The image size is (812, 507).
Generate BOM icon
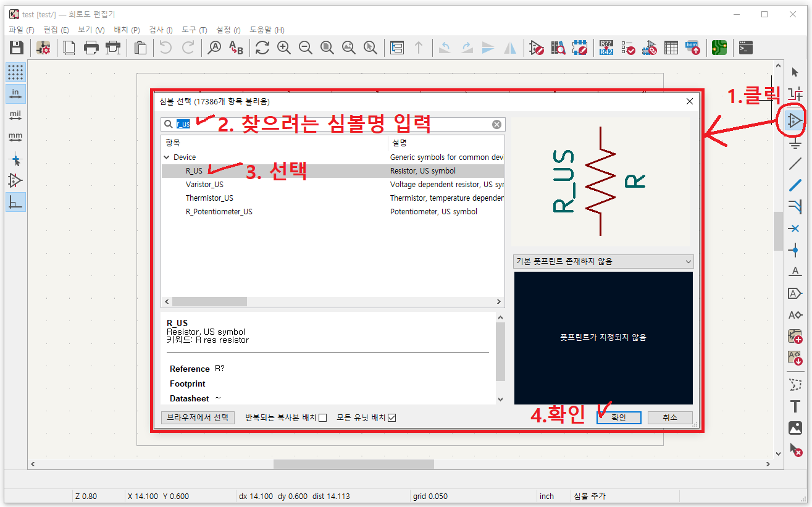tap(693, 48)
